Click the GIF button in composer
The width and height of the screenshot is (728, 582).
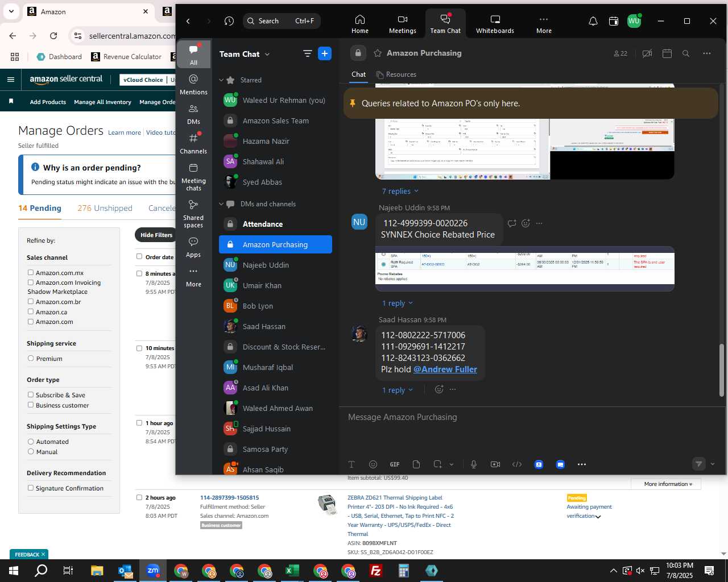click(x=395, y=464)
